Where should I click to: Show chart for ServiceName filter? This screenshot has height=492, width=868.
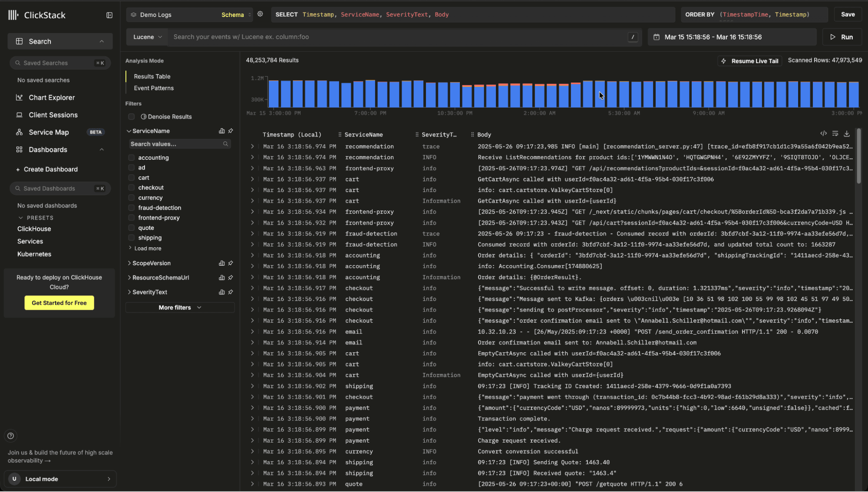(x=222, y=131)
